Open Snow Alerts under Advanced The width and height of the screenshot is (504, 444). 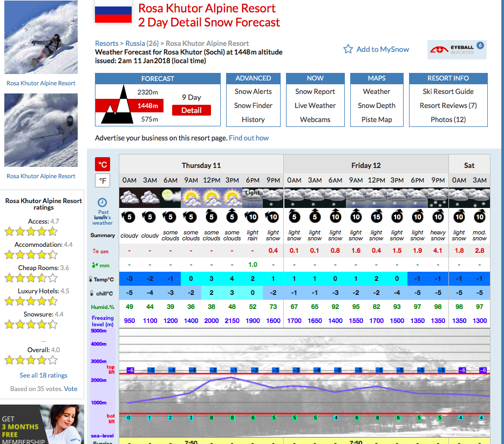tap(253, 92)
